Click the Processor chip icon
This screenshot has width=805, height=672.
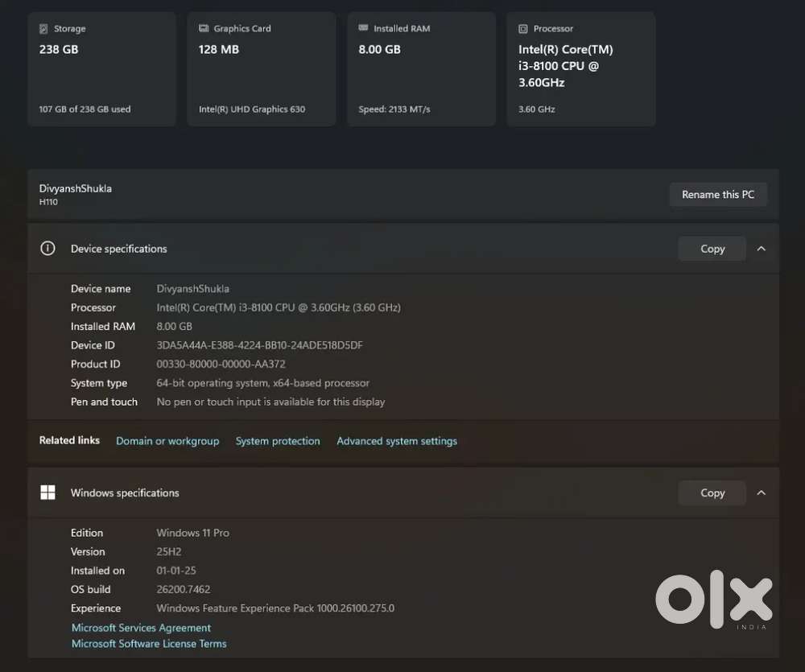coord(523,29)
